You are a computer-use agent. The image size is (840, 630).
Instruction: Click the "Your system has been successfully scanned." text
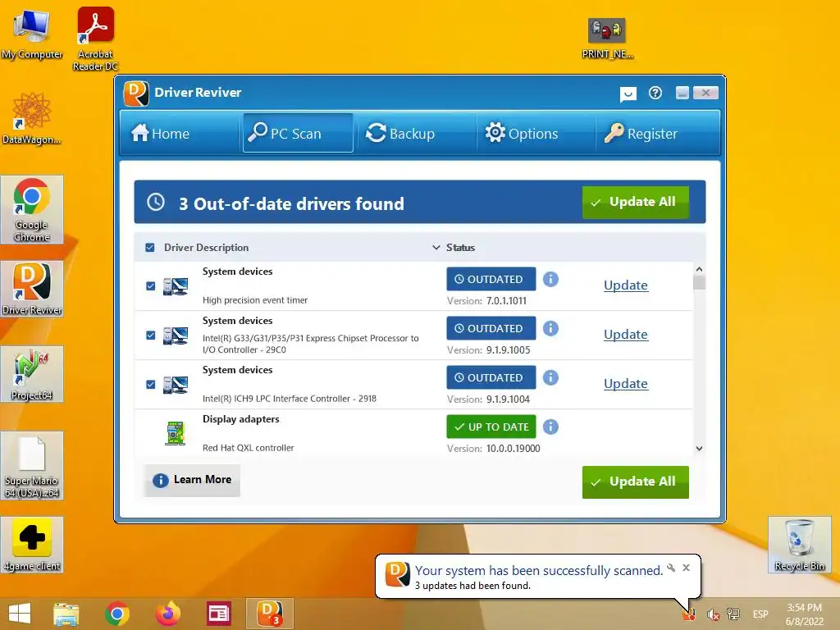point(539,571)
